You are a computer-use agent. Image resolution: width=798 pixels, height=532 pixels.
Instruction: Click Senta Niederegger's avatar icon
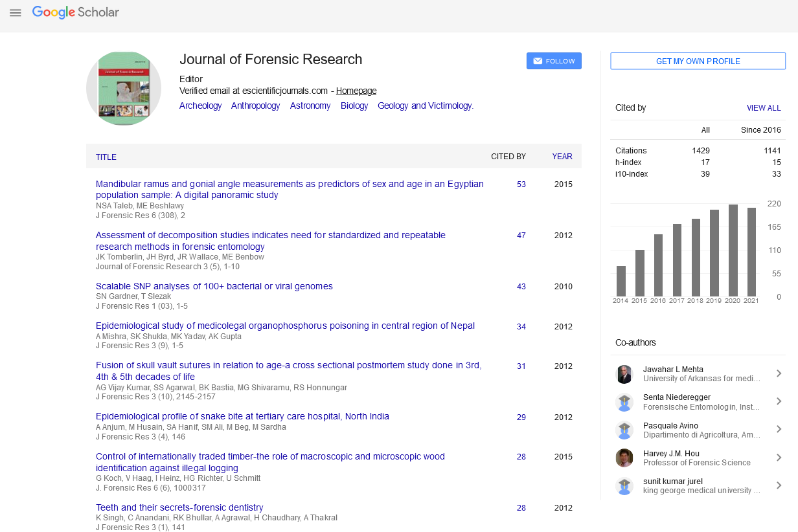624,402
